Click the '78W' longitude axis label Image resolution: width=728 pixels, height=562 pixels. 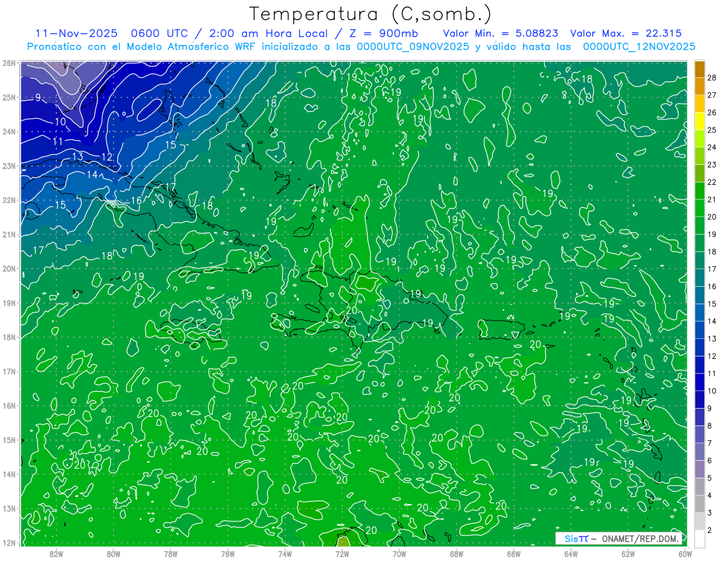click(170, 554)
